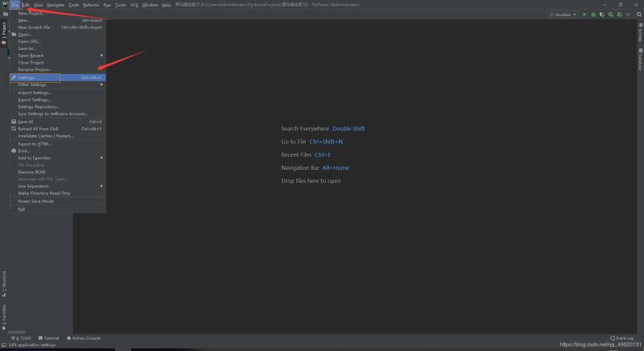The width and height of the screenshot is (644, 351).
Task: Click tool window toggle icon in status bar
Action: coord(4,345)
